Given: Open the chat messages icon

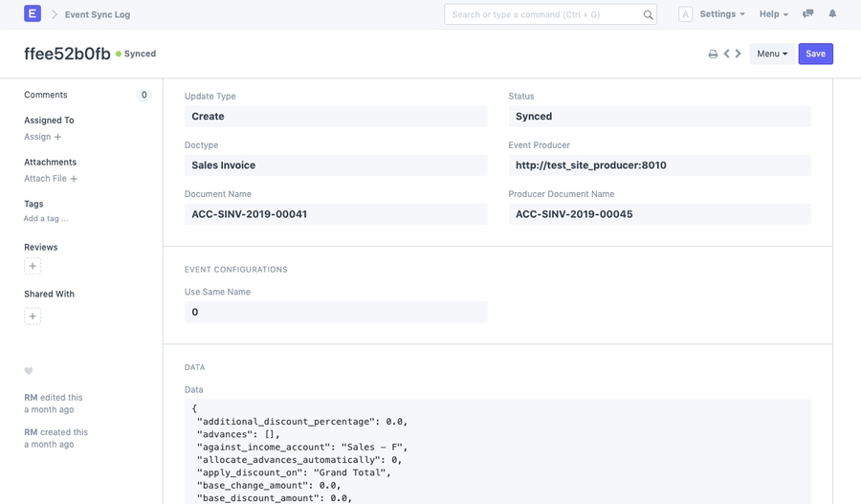Looking at the screenshot, I should (807, 14).
